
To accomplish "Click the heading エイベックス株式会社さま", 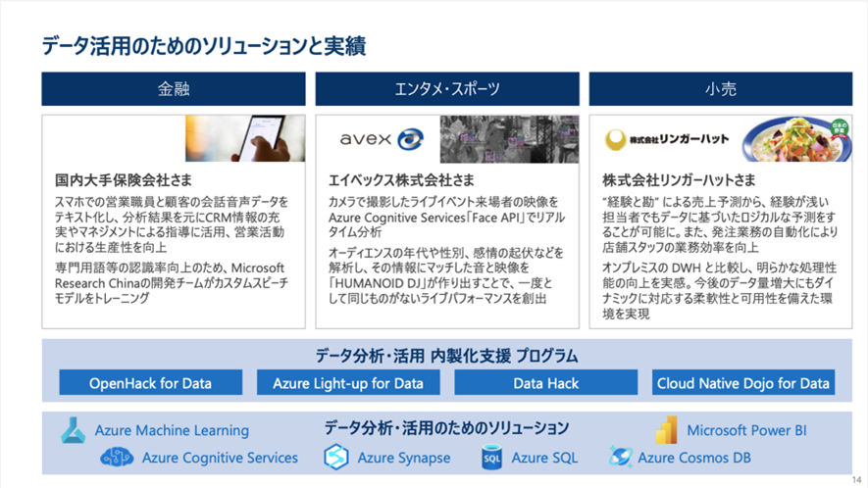I will click(401, 180).
